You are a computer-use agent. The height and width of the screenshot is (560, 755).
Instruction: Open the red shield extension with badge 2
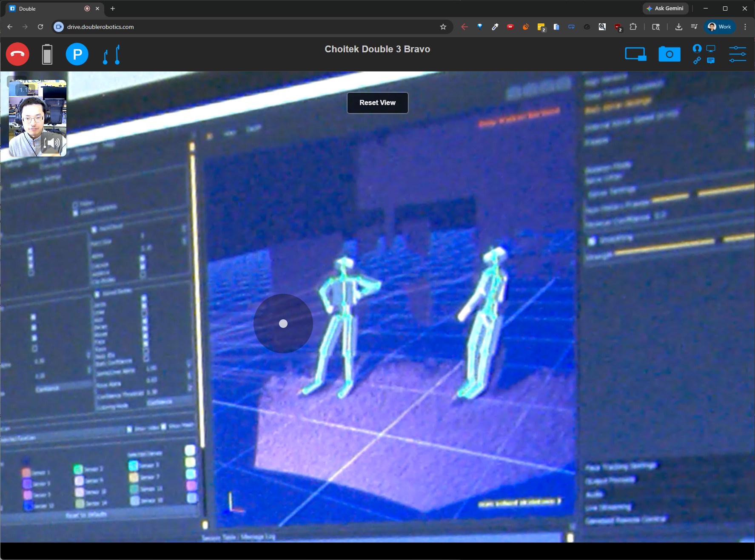pyautogui.click(x=618, y=27)
